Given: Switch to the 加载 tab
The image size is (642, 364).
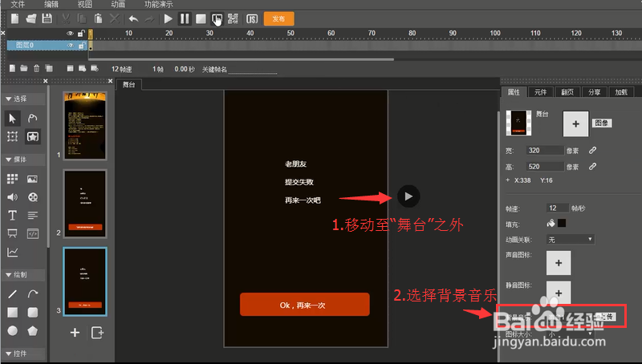Looking at the screenshot, I should 621,92.
